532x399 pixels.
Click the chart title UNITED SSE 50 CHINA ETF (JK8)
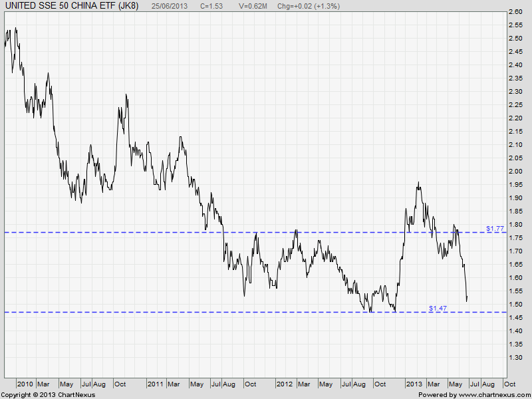[72, 6]
